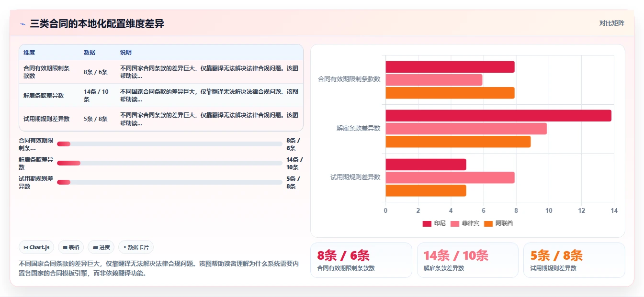
Task: Click the title 三类合同的本地化配置维度差异
Action: coord(97,23)
